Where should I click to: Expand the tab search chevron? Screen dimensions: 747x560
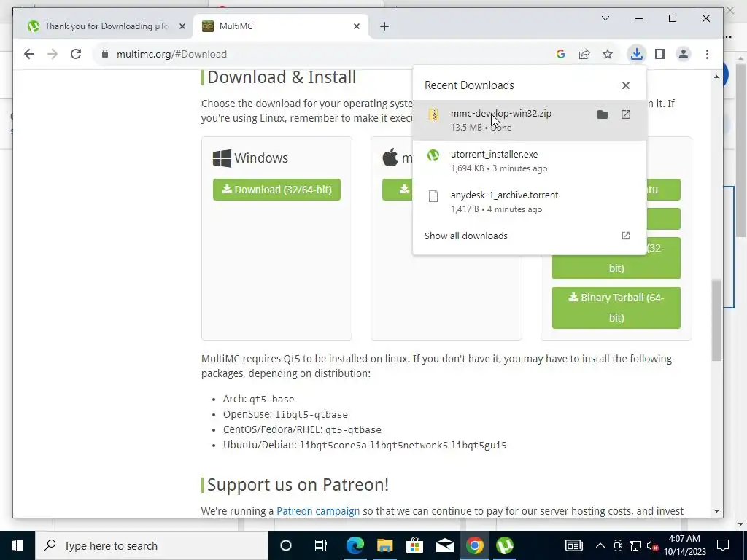tap(605, 18)
